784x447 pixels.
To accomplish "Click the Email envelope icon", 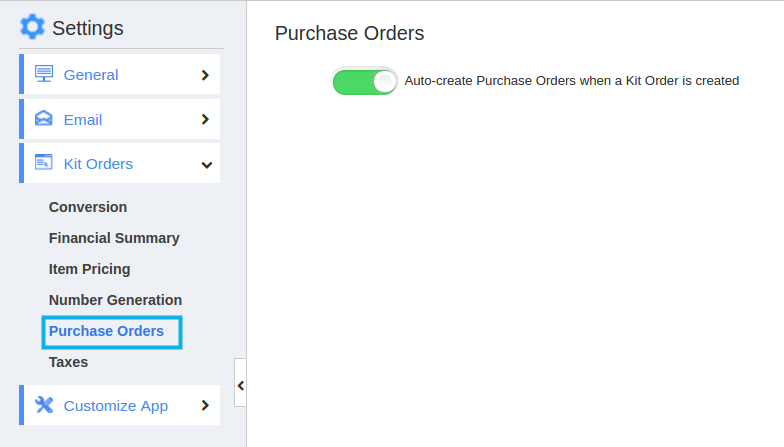I will (44, 118).
